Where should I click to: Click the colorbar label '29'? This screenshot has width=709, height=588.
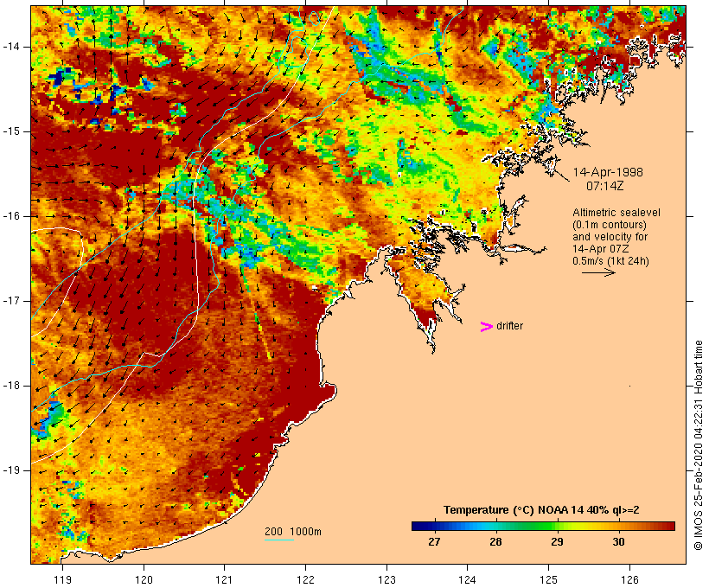pyautogui.click(x=557, y=542)
